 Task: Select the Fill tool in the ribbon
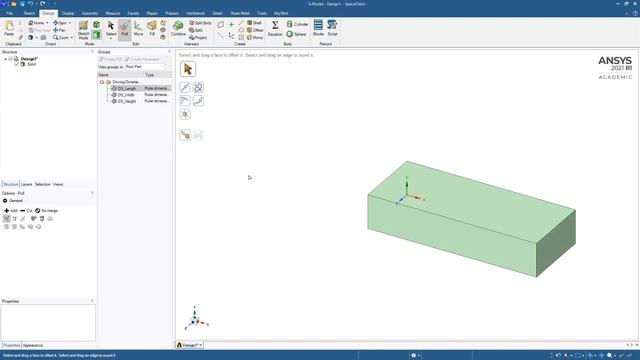(152, 29)
